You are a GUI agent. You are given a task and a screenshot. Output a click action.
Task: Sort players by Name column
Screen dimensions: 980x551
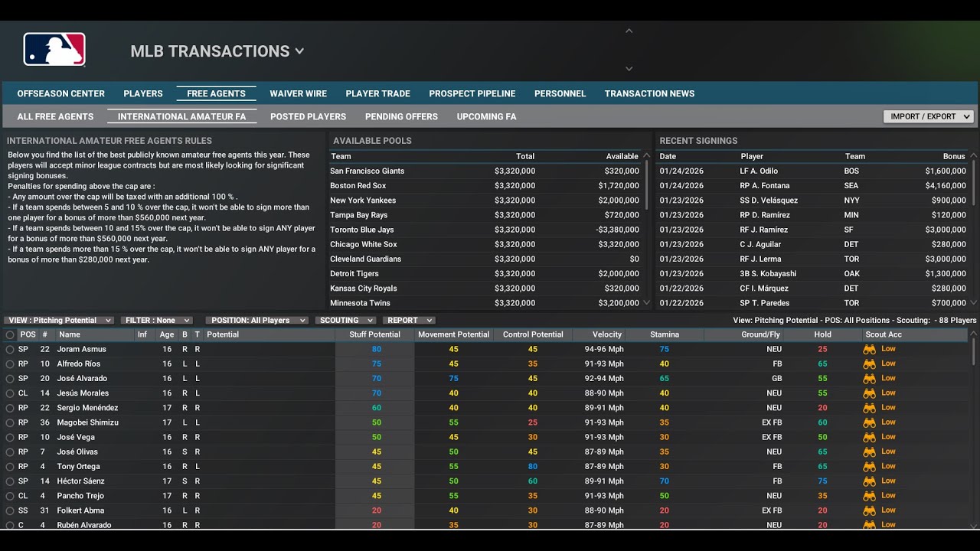(69, 334)
